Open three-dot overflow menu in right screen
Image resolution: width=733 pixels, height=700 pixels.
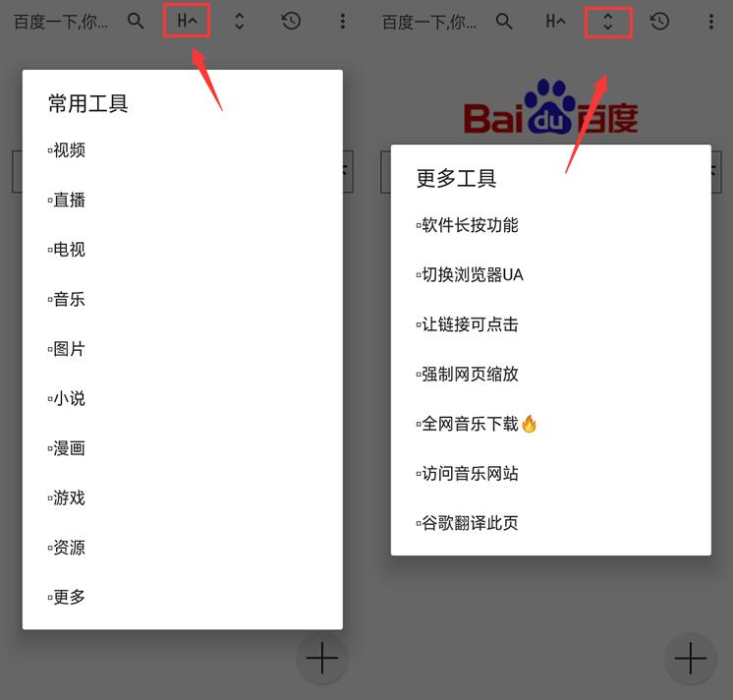711,21
